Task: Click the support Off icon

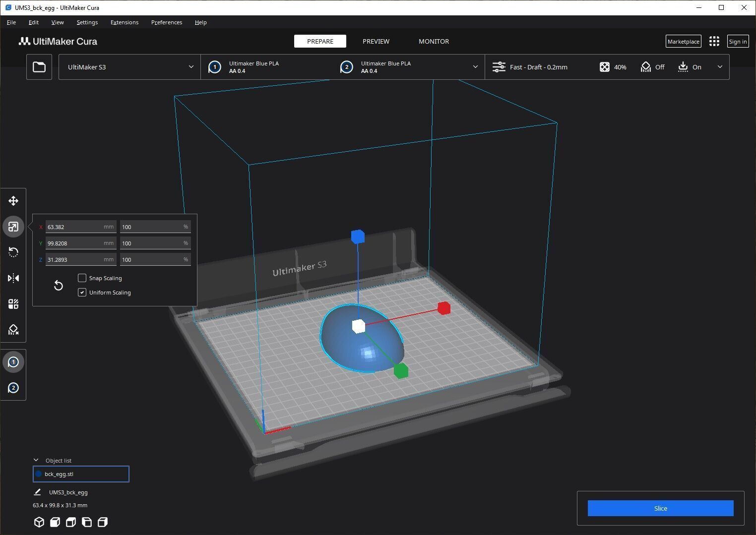Action: pyautogui.click(x=645, y=67)
